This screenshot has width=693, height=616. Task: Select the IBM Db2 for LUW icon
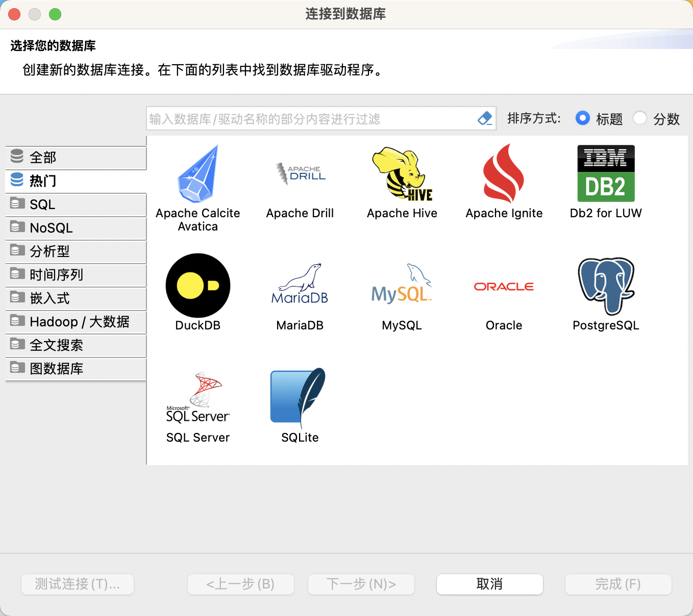tap(606, 174)
